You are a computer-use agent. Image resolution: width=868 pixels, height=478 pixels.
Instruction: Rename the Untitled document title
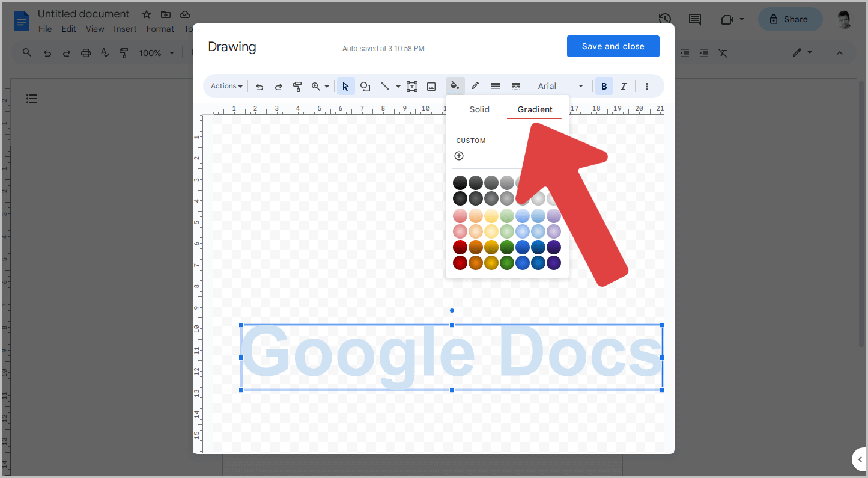(x=83, y=14)
